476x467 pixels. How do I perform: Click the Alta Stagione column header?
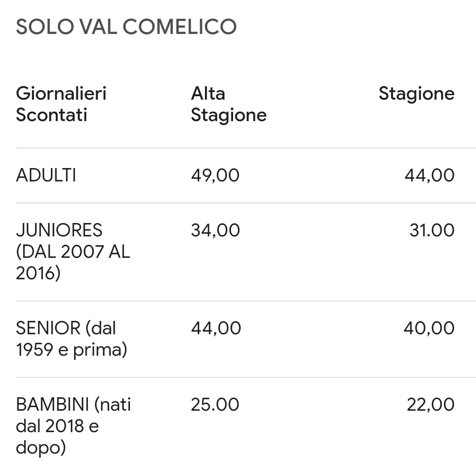tap(229, 104)
